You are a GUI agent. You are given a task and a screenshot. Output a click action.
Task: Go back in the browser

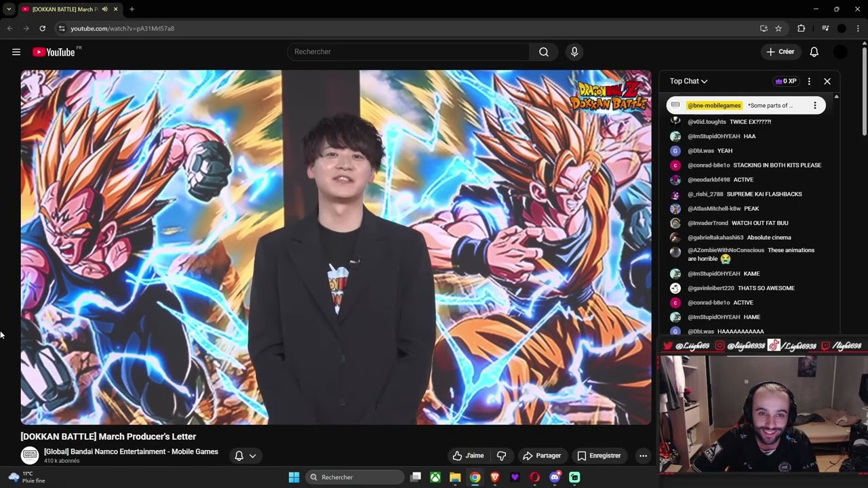(9, 28)
